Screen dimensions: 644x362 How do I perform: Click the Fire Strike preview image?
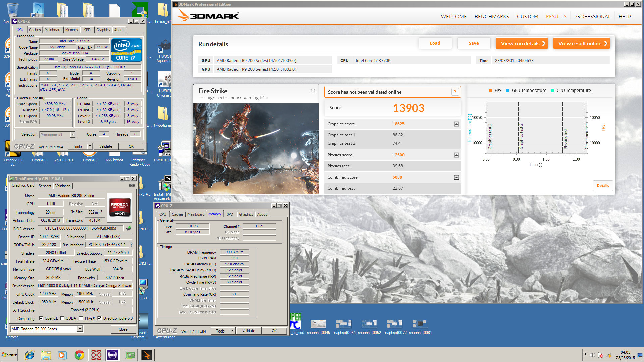256,149
